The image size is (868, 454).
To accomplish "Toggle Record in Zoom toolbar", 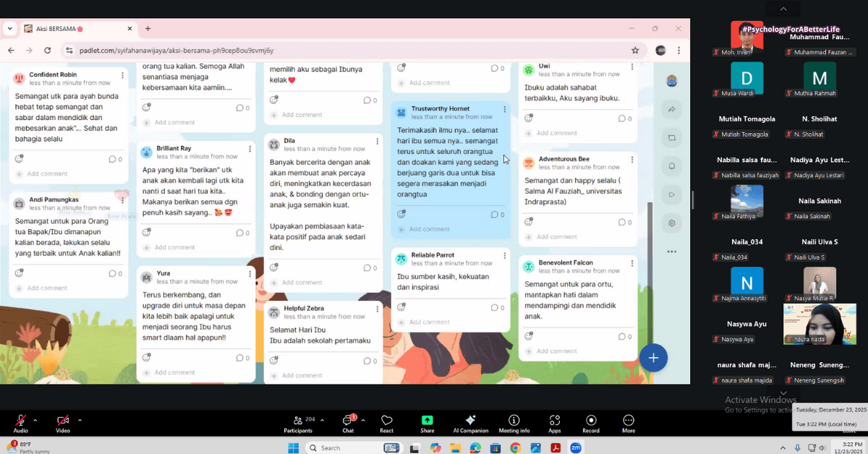I will click(591, 424).
